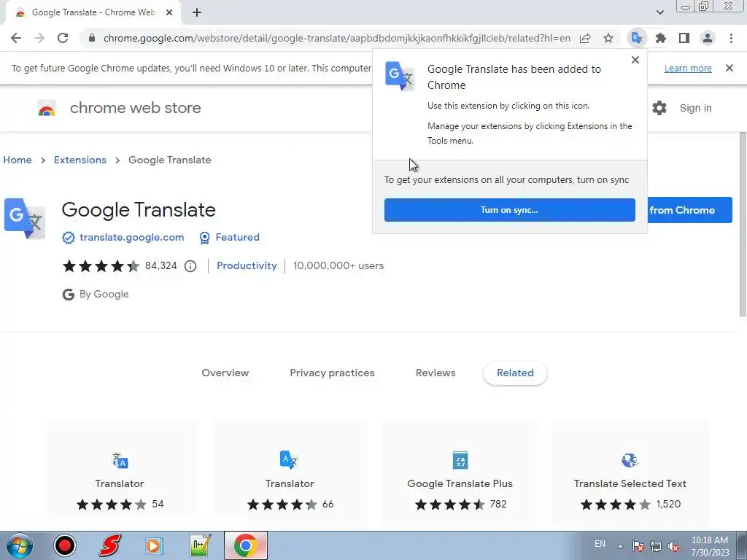Open the Productivity category link

(247, 265)
